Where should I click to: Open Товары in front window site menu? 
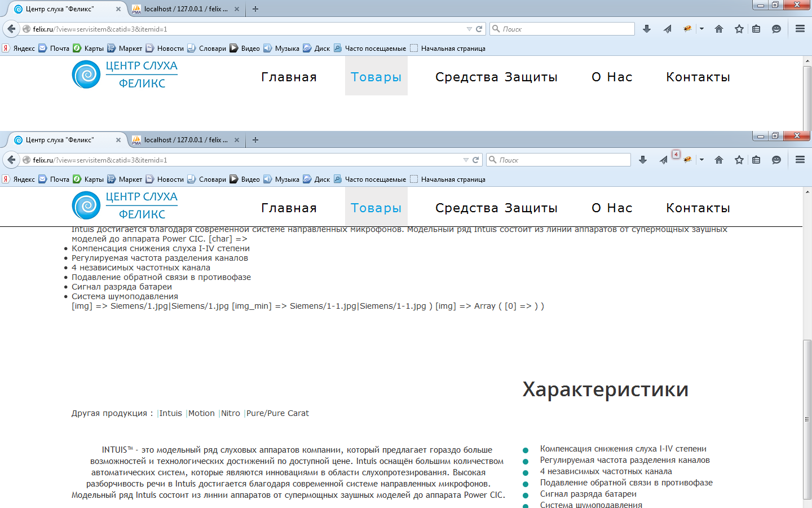pos(376,208)
